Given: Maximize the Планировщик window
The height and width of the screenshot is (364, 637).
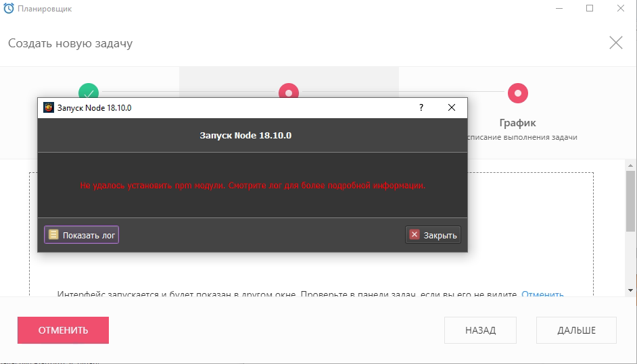Looking at the screenshot, I should (590, 8).
